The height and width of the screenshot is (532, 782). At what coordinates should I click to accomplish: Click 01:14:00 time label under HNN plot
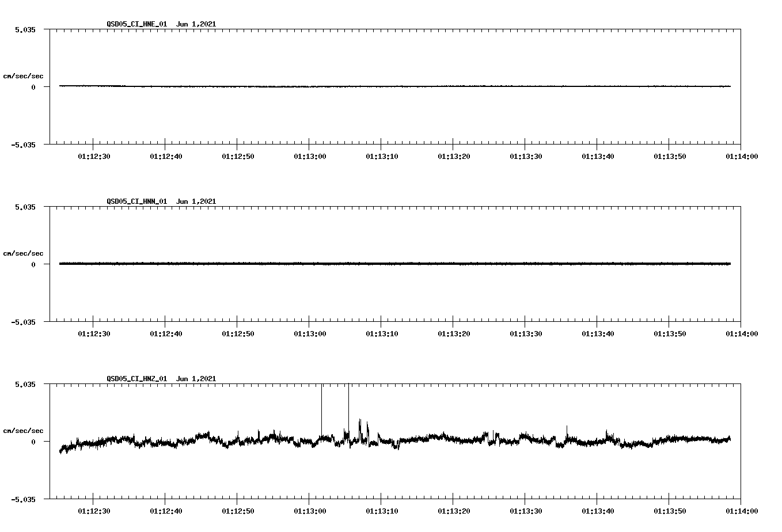click(x=742, y=333)
